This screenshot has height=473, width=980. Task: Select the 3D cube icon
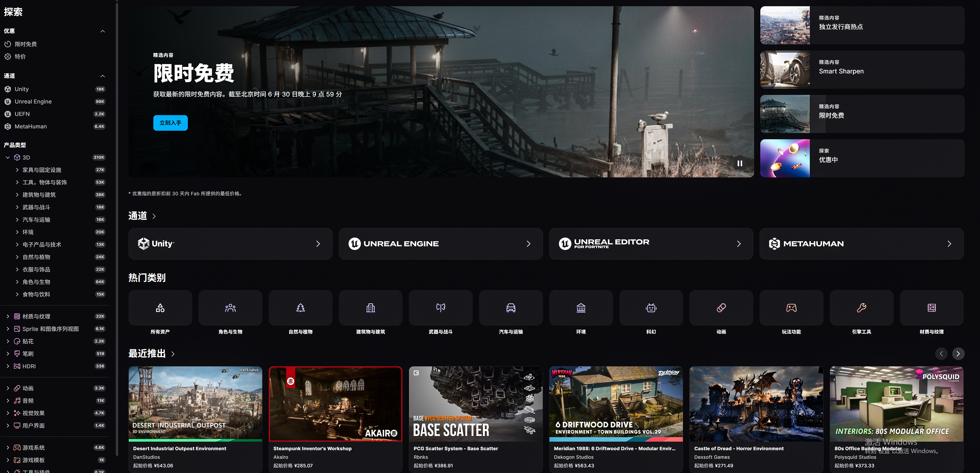17,157
